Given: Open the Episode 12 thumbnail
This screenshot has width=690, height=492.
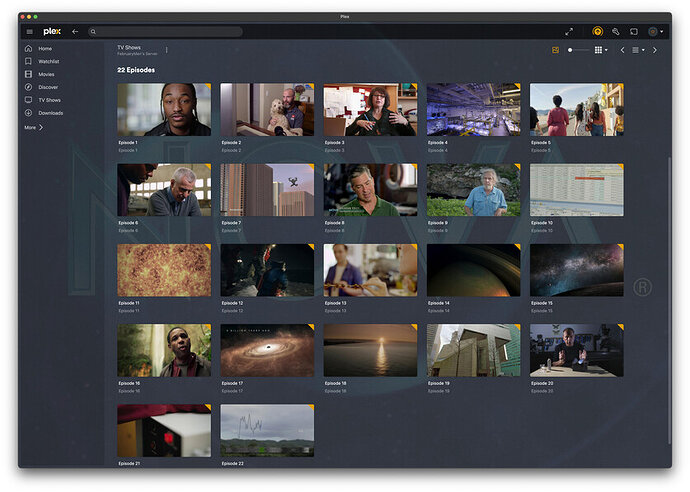Looking at the screenshot, I should pos(267,270).
